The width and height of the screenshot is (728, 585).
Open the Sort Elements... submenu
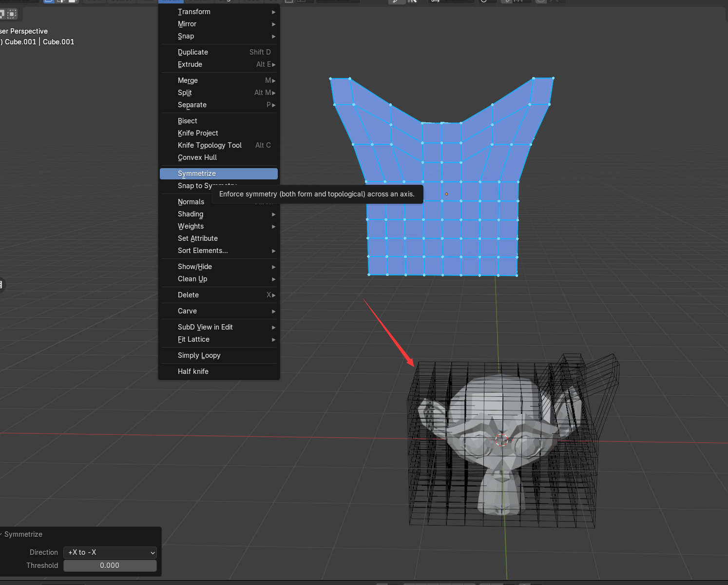pyautogui.click(x=219, y=251)
